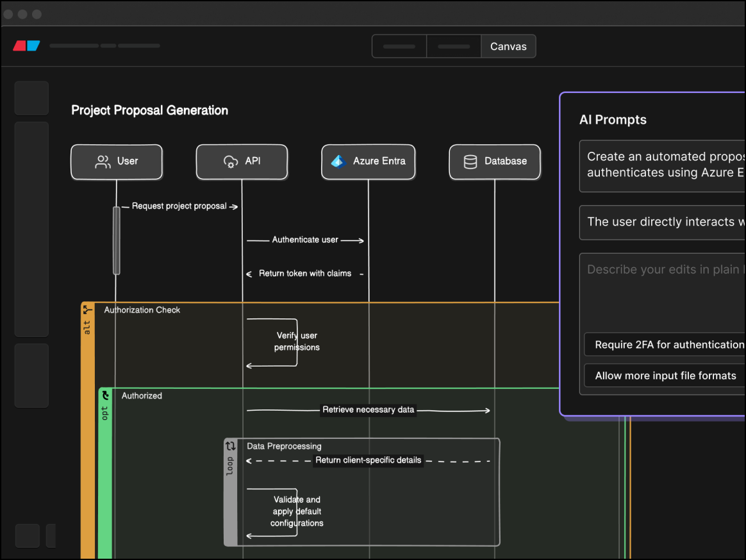Viewport: 746px width, 560px height.
Task: Click the opt icon on green frame
Action: (105, 395)
